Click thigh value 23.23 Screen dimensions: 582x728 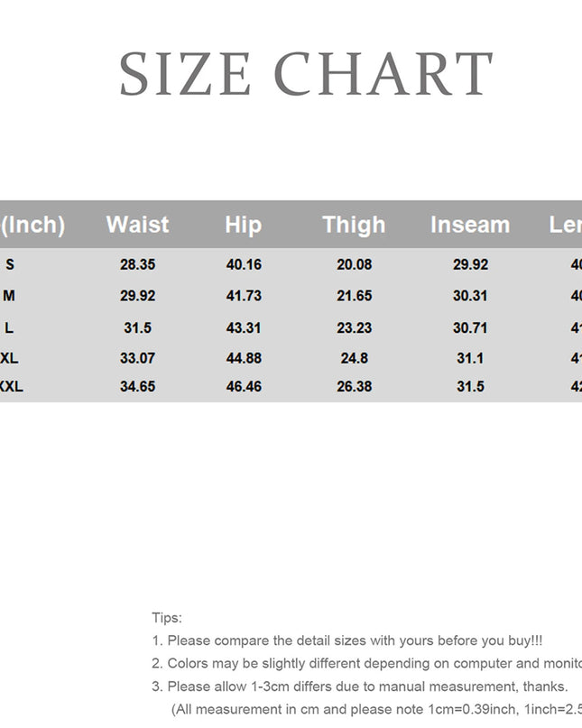(354, 328)
